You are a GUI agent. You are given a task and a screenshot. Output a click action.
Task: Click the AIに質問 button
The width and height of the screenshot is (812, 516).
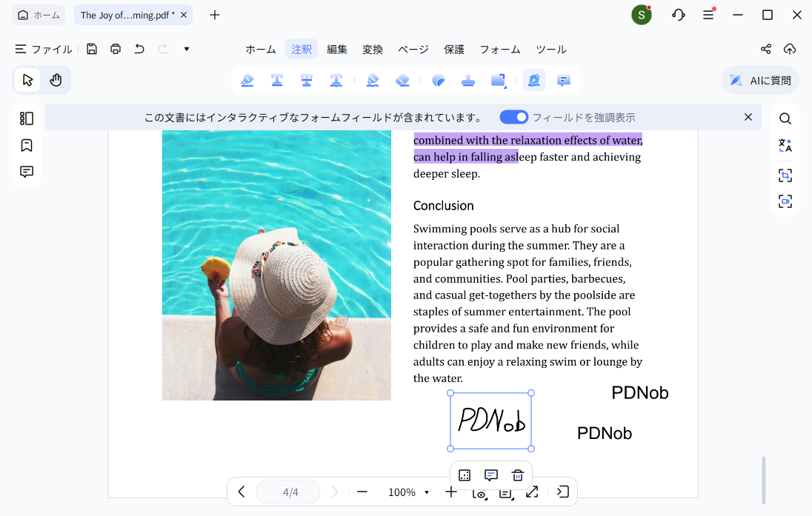[760, 80]
